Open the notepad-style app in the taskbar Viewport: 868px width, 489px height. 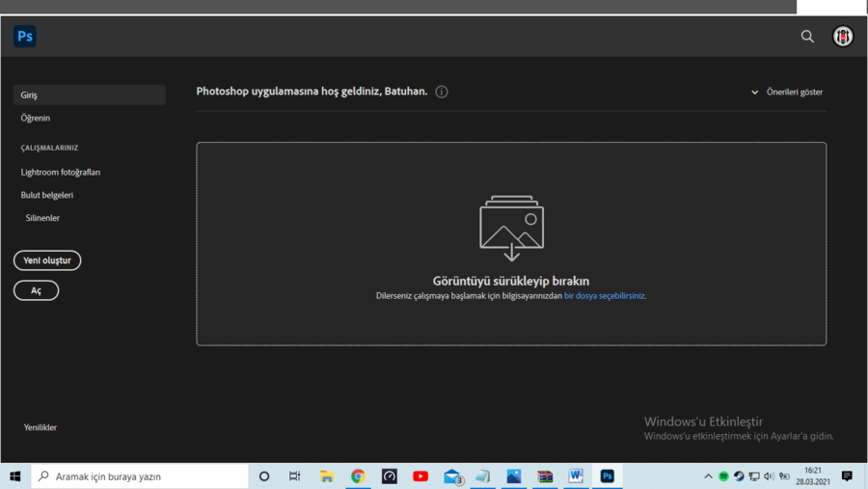coord(483,476)
